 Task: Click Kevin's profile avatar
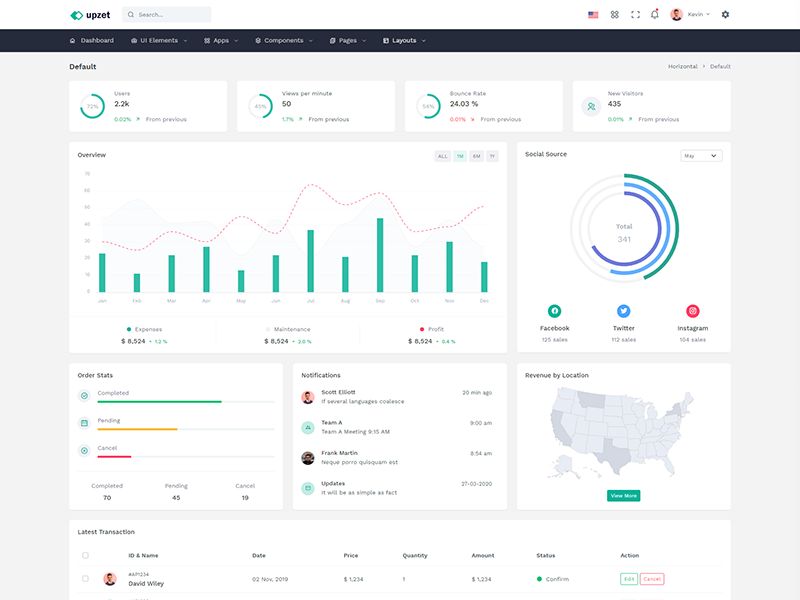(677, 14)
